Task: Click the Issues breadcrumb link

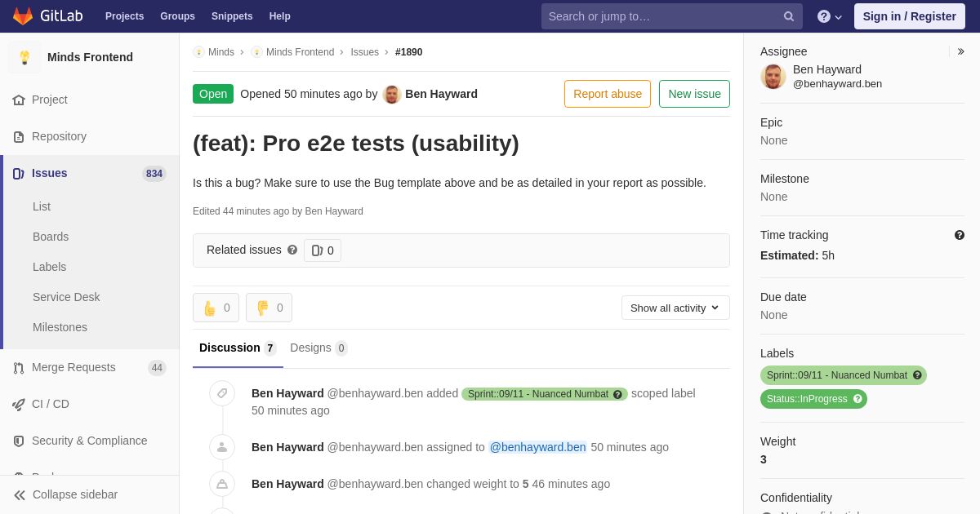Action: pyautogui.click(x=364, y=52)
